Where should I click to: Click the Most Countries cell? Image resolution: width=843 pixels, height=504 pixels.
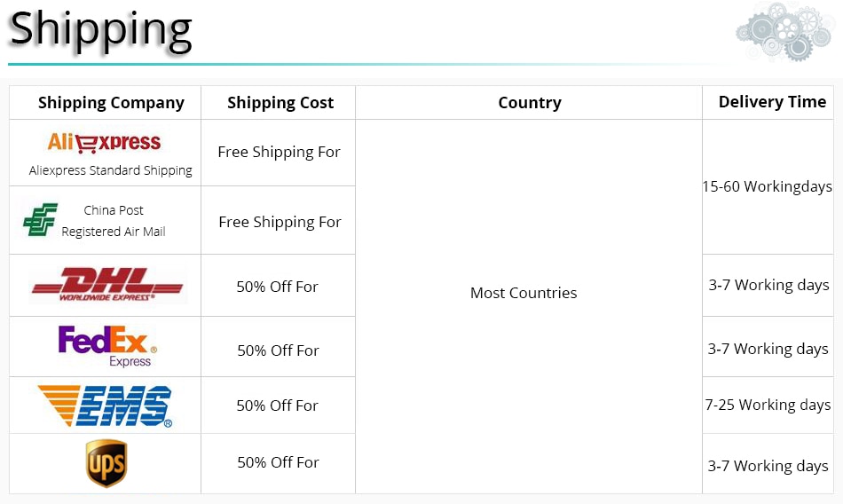[524, 293]
